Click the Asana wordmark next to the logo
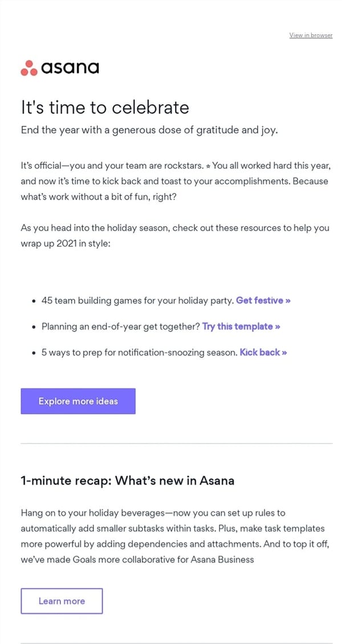342x644 pixels. click(x=70, y=67)
